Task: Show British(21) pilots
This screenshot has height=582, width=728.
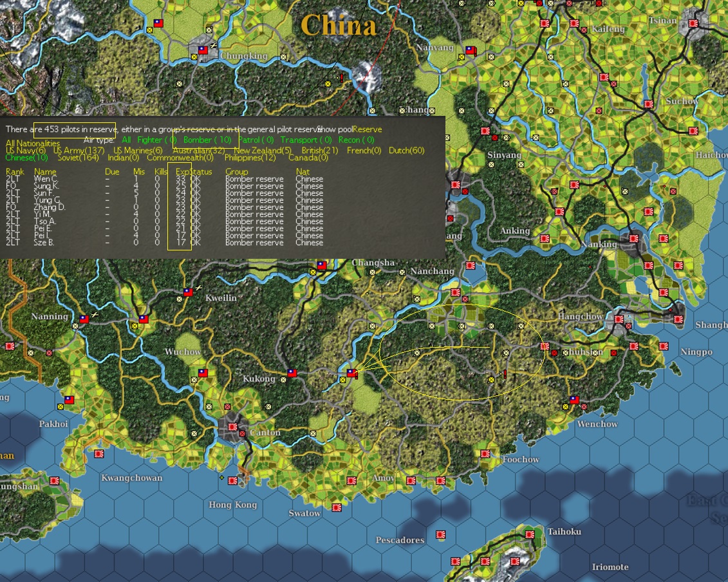Action: (x=320, y=151)
